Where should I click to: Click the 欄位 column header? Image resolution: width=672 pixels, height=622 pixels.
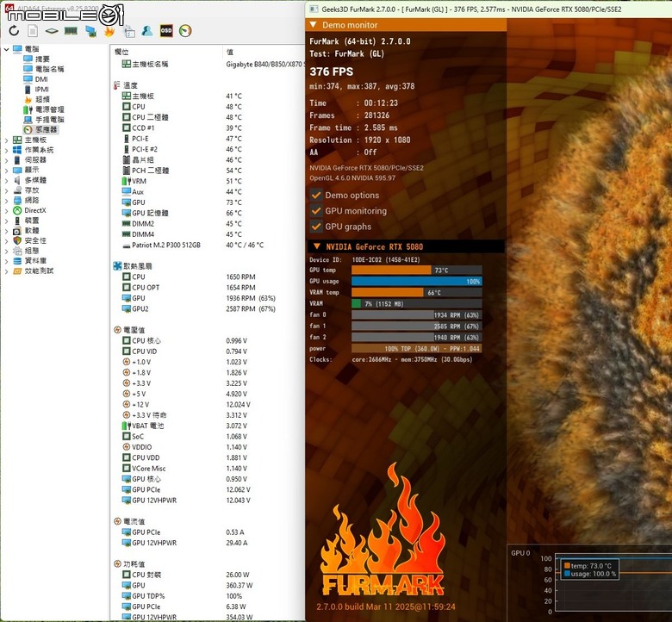coord(121,52)
